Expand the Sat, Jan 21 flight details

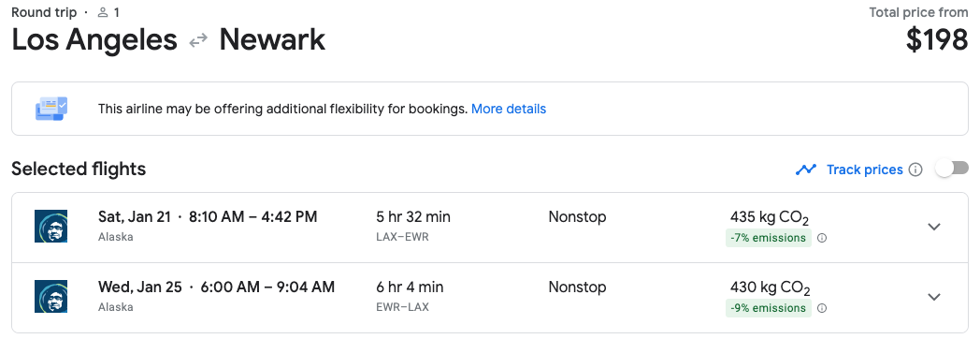[x=934, y=227]
